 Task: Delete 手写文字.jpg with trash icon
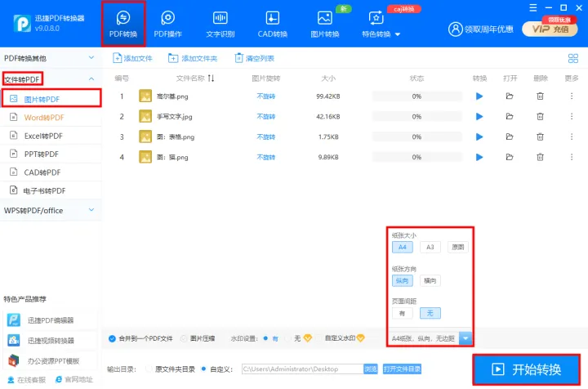[540, 116]
